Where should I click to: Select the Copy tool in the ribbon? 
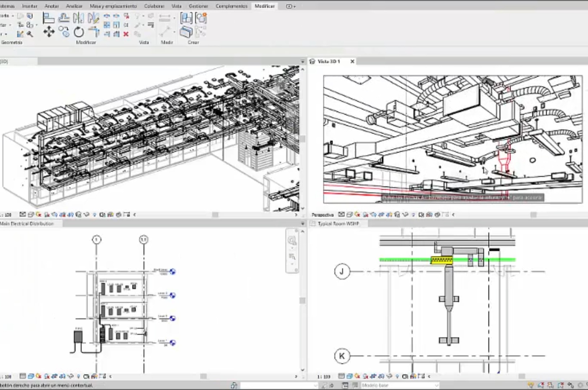pos(64,32)
